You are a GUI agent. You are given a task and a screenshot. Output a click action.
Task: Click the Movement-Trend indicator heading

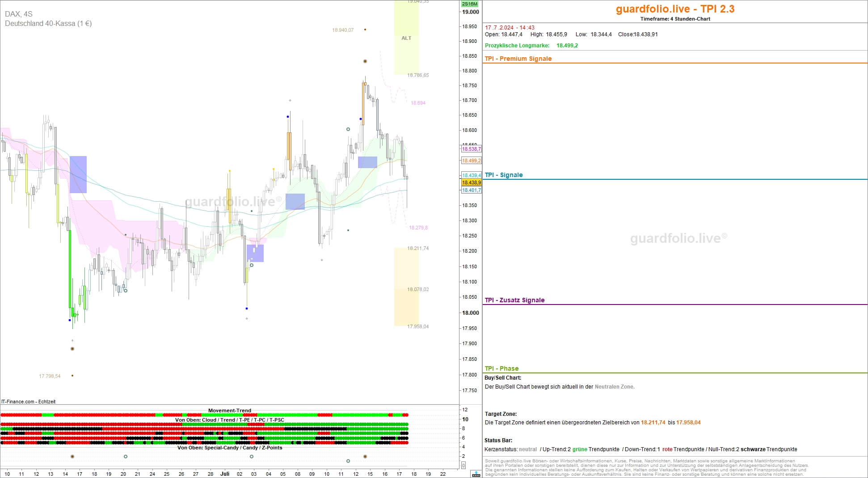point(230,410)
